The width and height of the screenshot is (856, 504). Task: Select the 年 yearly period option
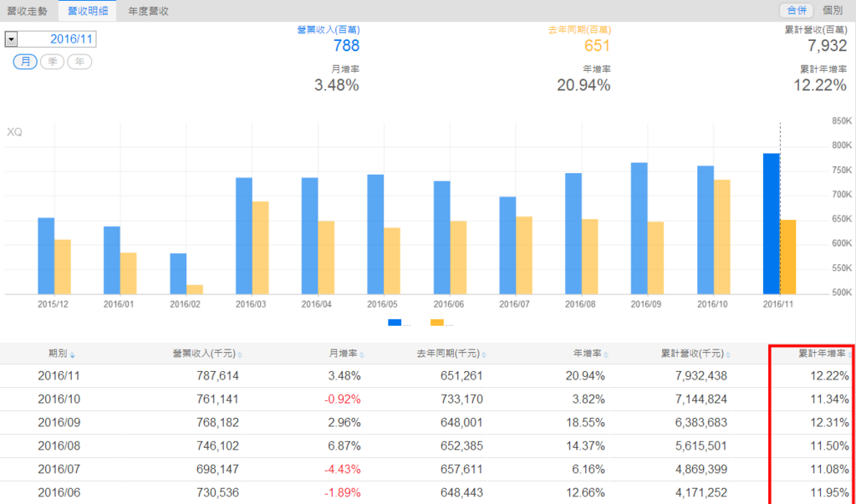tap(79, 62)
